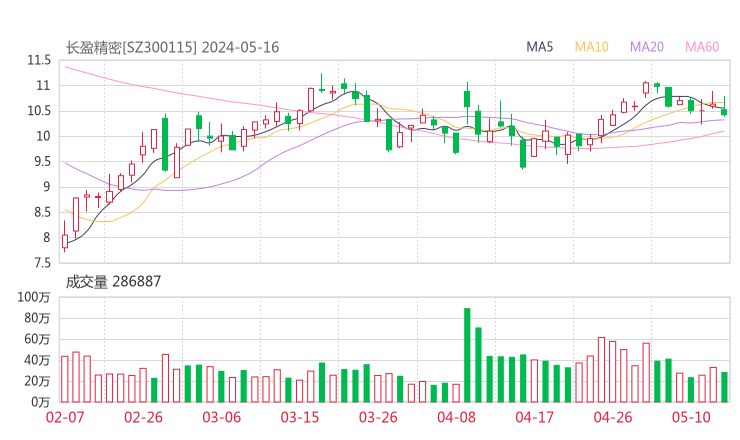
Task: Click the 20万 volume axis label
Action: point(37,381)
